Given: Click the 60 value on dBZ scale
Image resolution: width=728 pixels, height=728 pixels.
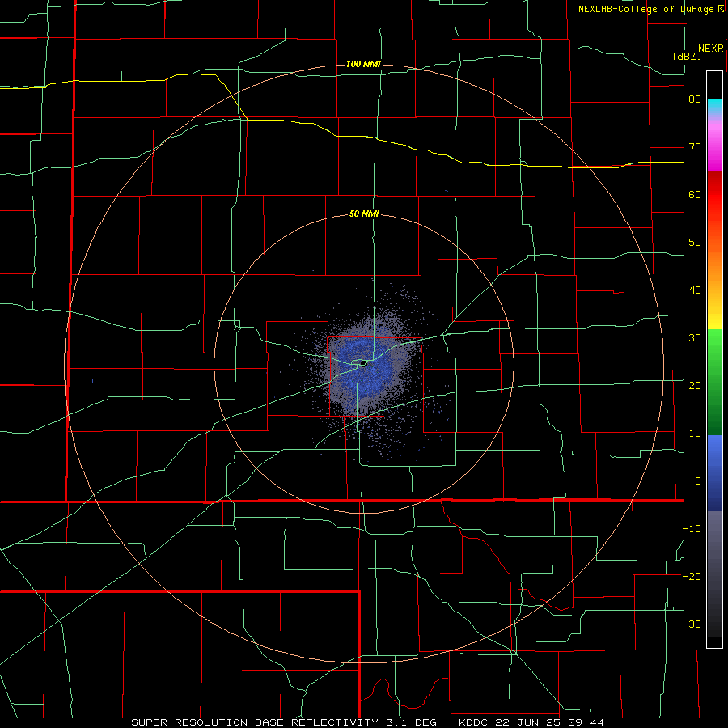Looking at the screenshot, I should pos(695,195).
